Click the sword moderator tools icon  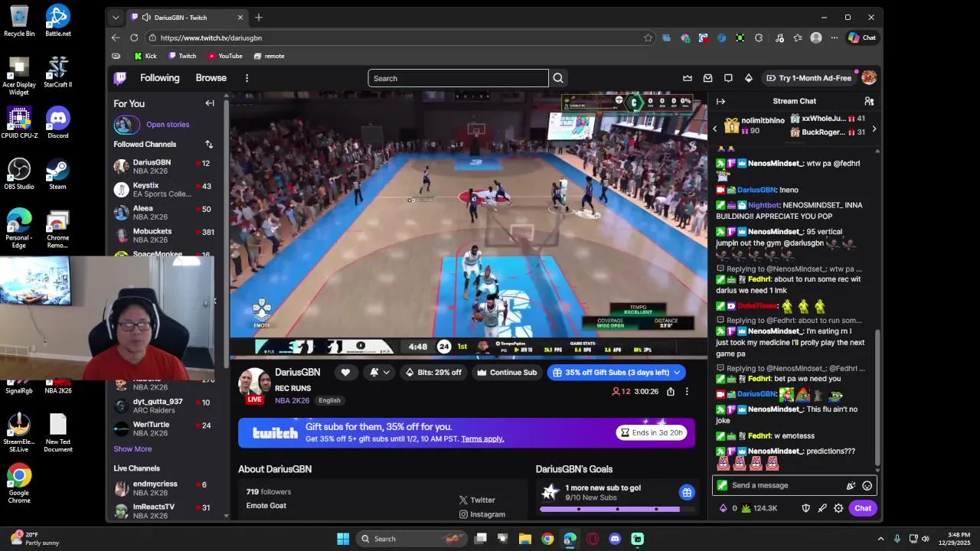coord(822,508)
